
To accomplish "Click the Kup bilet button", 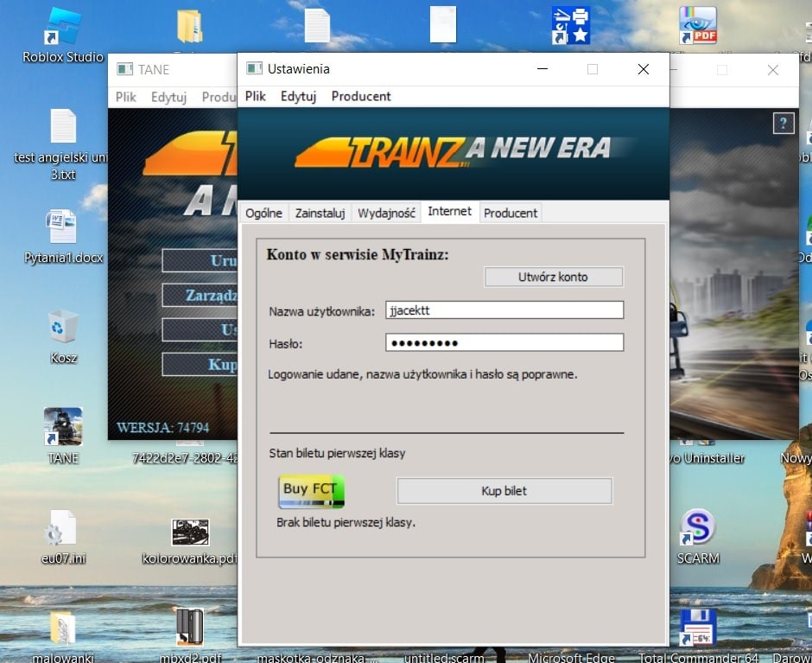I will 504,491.
